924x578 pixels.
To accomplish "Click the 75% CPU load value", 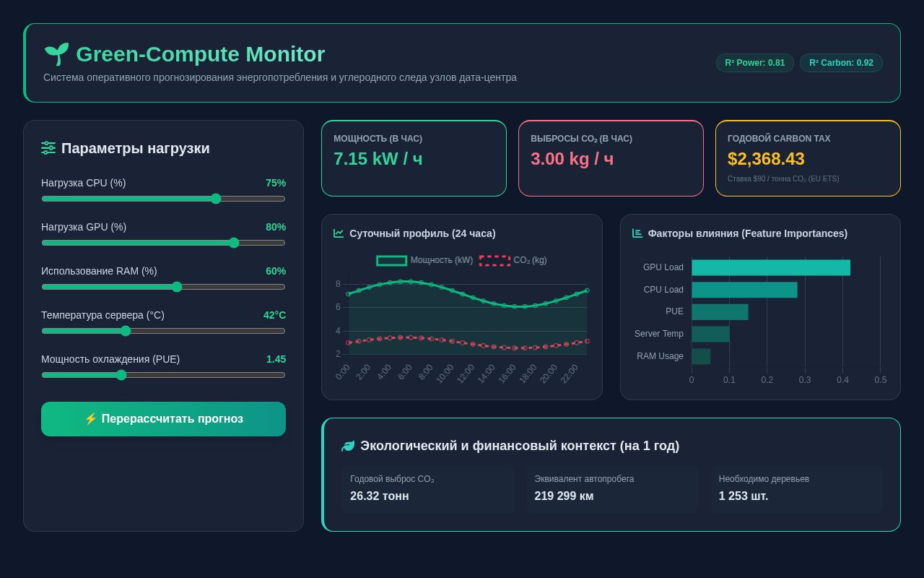I will click(276, 183).
